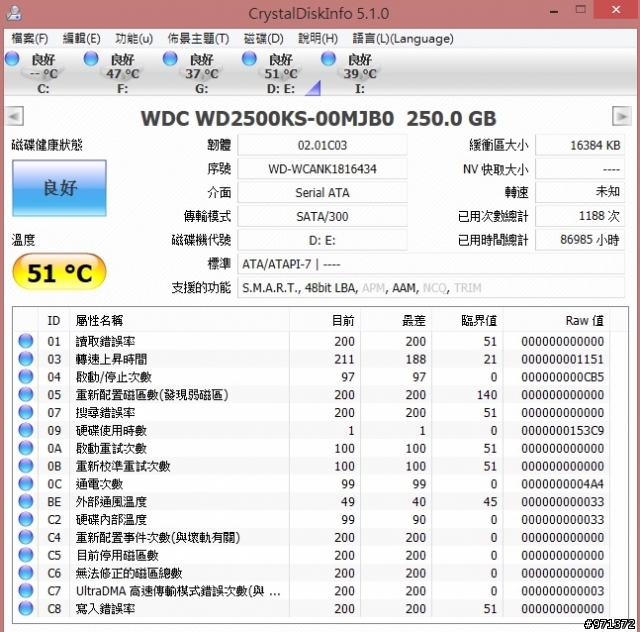Screen dimensions: 640x632
Task: Click status orb for attribute C2 硬碟內部溫度
Action: point(26,519)
